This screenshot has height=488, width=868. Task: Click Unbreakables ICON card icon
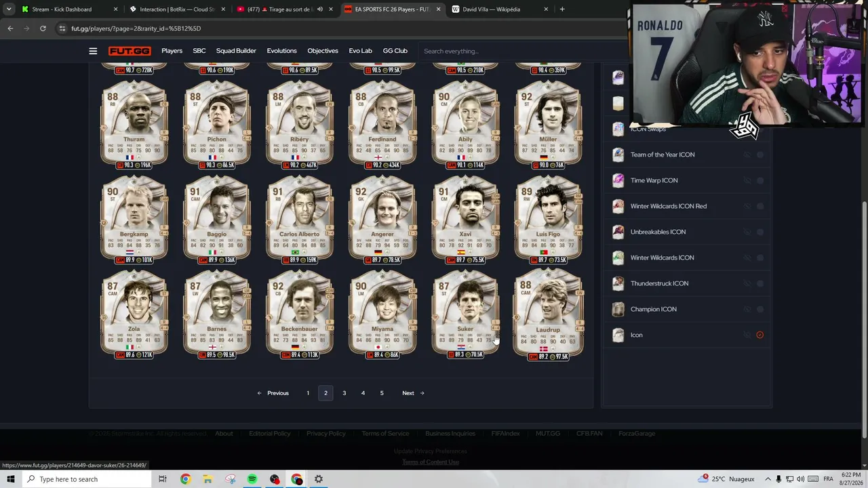[618, 232]
